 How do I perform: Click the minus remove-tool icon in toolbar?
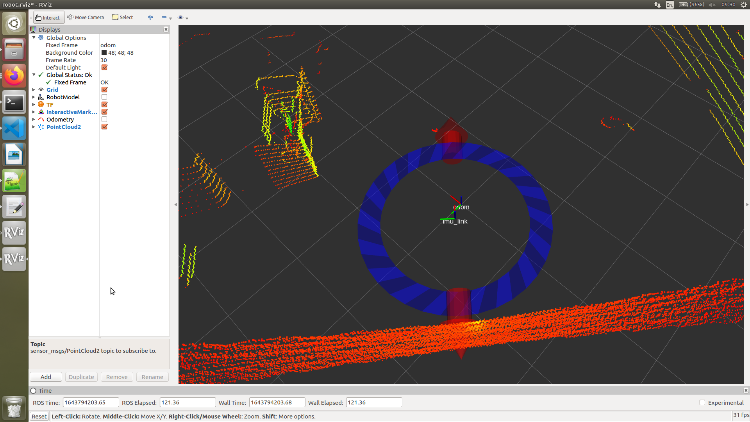165,17
